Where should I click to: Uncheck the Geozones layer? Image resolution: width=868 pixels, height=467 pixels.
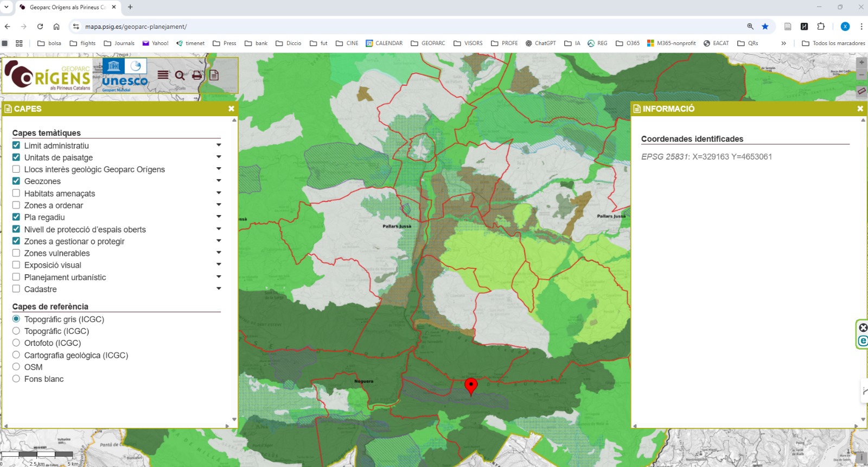coord(16,181)
